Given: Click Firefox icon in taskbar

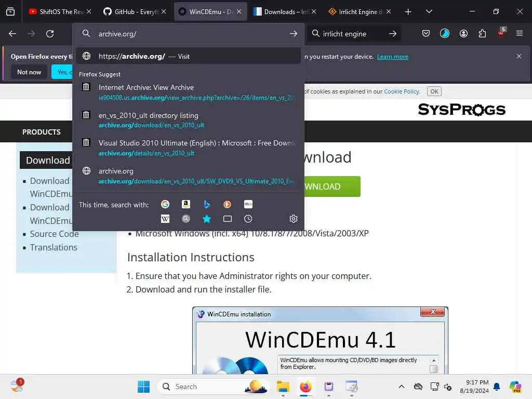Looking at the screenshot, I should click(305, 387).
